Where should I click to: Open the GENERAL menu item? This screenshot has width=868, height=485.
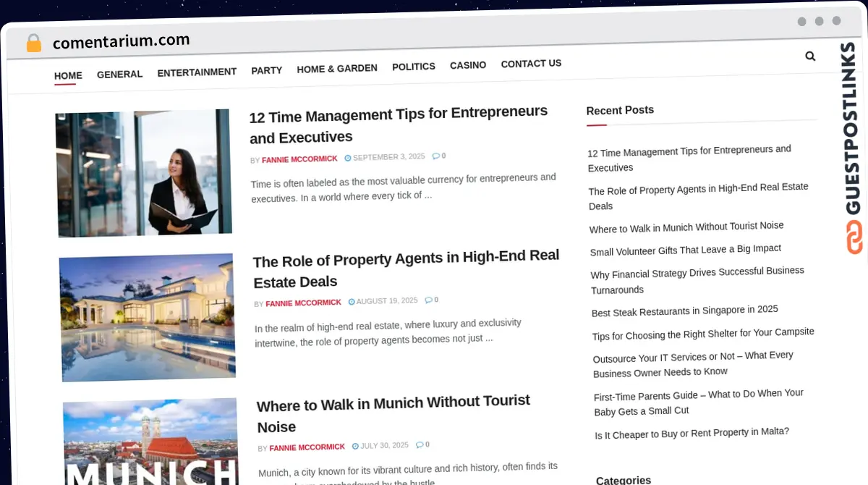(x=119, y=74)
